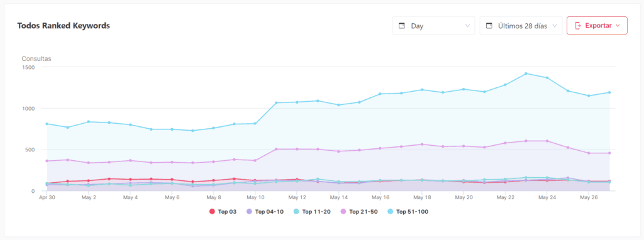
Task: Click the May 12 x-axis label
Action: tap(297, 197)
